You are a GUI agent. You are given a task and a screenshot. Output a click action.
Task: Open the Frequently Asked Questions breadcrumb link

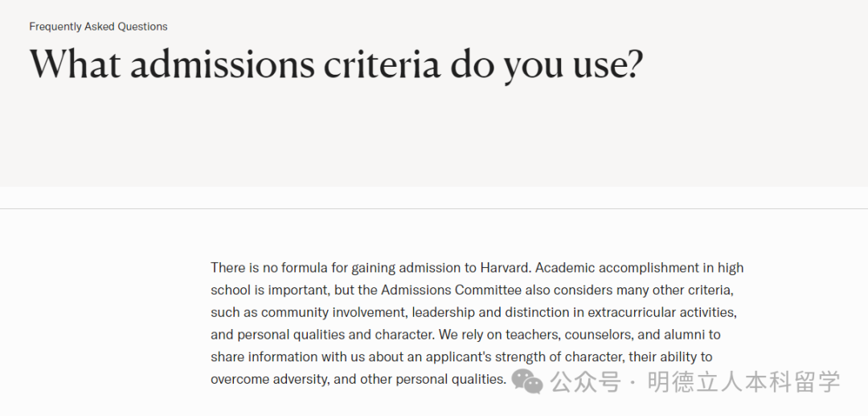(99, 27)
